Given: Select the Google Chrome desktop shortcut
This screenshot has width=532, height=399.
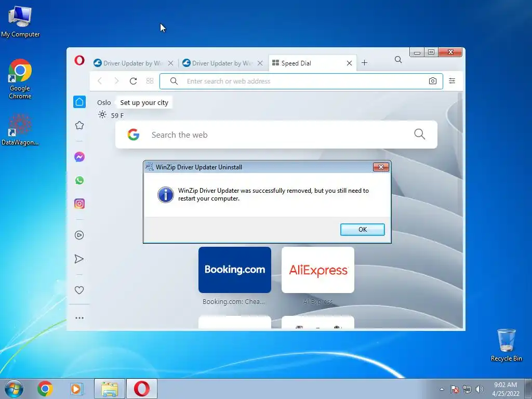Looking at the screenshot, I should [x=20, y=79].
